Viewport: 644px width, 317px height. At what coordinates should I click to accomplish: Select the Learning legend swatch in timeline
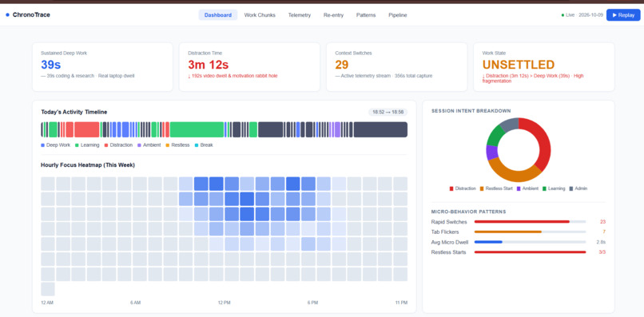tap(77, 145)
